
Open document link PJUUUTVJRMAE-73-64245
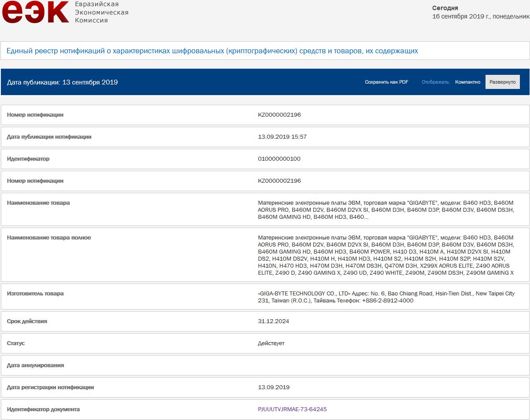[292, 409]
